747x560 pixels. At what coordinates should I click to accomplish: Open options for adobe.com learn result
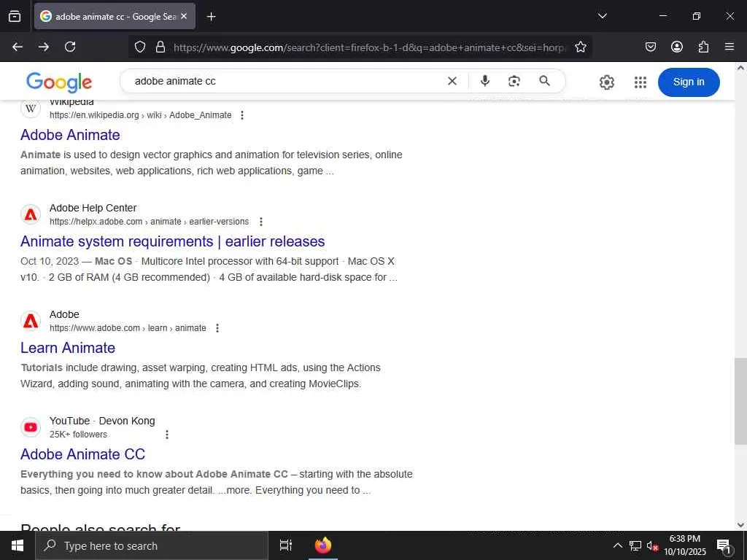(x=217, y=328)
